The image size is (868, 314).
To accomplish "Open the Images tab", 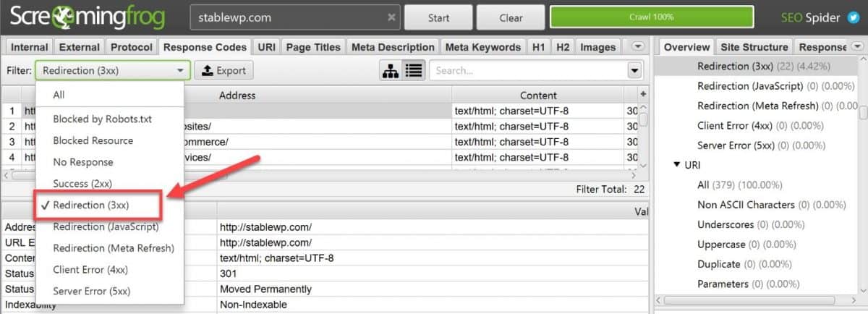I will pos(598,47).
